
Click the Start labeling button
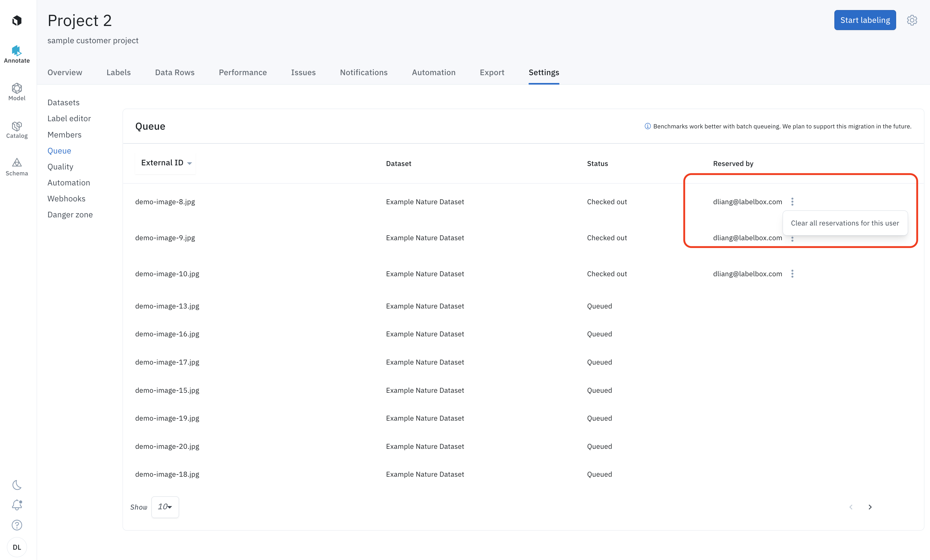(865, 20)
